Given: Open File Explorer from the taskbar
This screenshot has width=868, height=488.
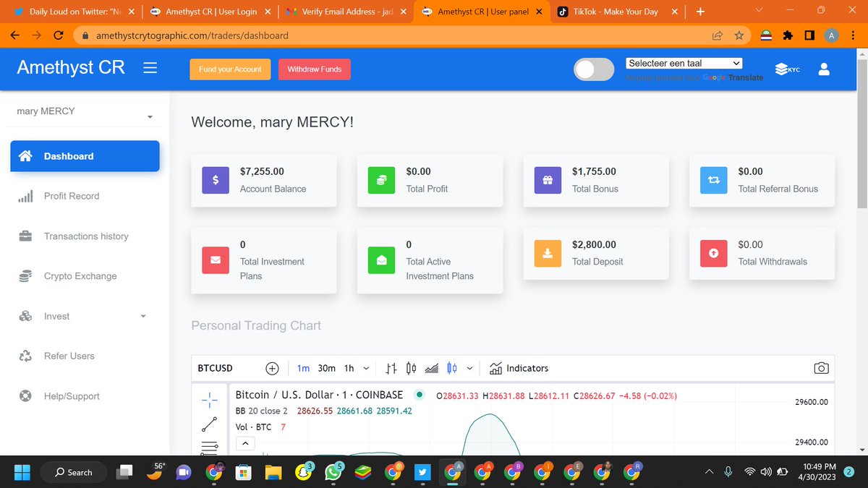Looking at the screenshot, I should click(273, 473).
